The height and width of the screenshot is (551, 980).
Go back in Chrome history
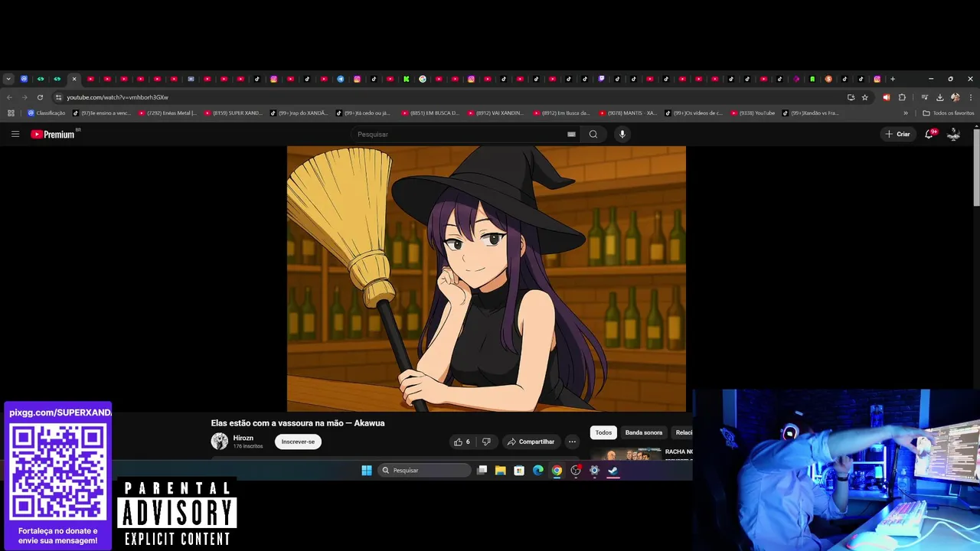[9, 97]
